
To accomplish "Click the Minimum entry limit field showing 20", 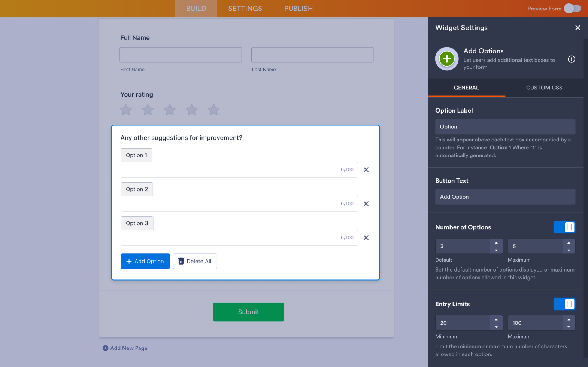I will tap(463, 323).
